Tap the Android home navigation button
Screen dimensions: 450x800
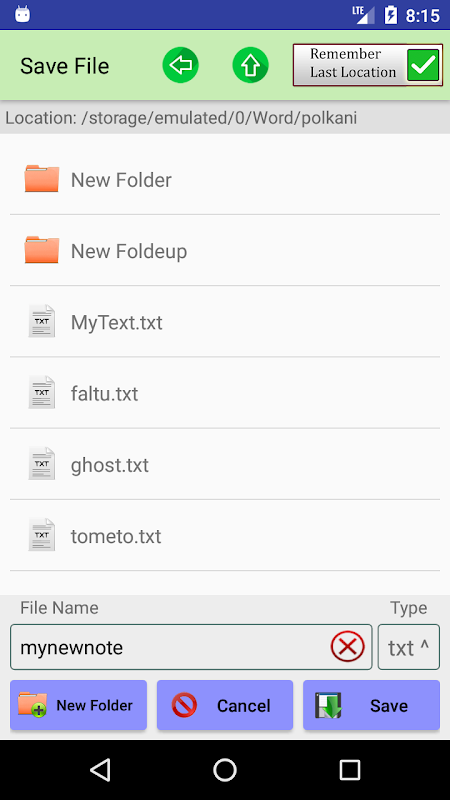[225, 769]
